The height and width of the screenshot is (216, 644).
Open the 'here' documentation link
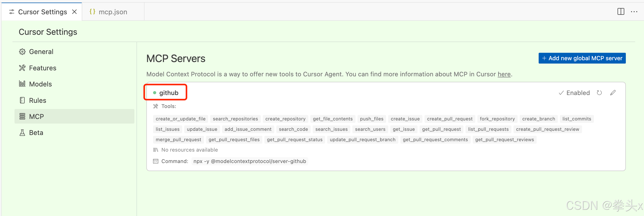pyautogui.click(x=504, y=74)
